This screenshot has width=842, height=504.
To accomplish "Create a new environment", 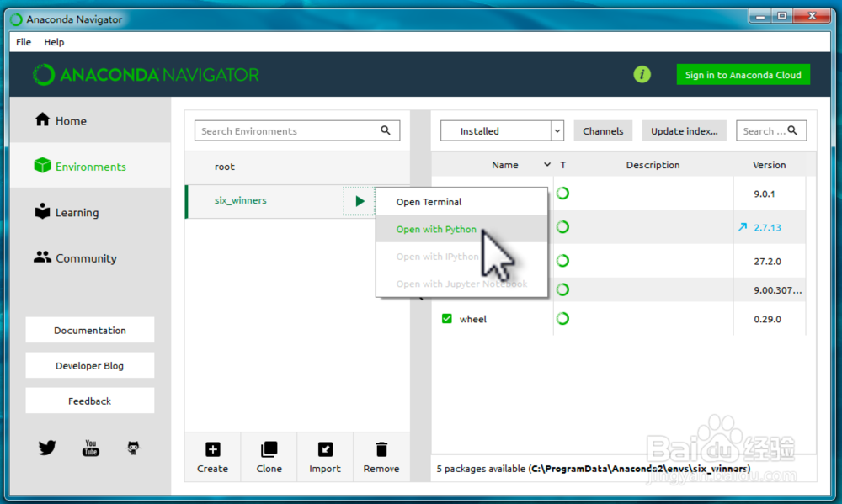I will tap(213, 458).
